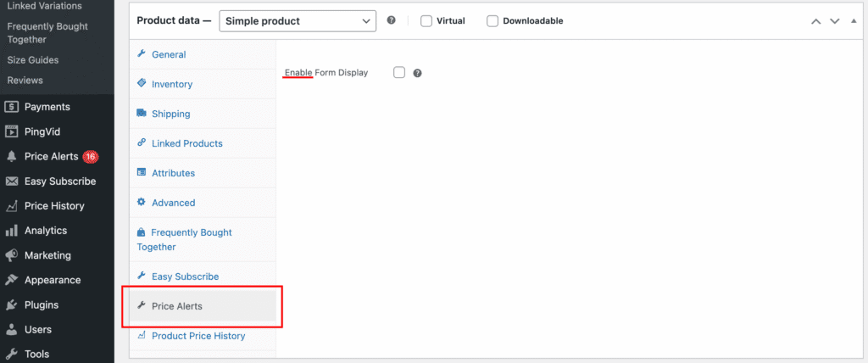Click the Analytics bar chart icon
868x363 pixels.
pyautogui.click(x=12, y=230)
